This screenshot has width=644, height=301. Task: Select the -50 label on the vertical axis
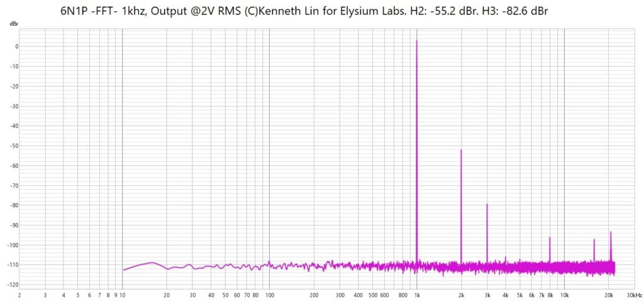[x=15, y=146]
